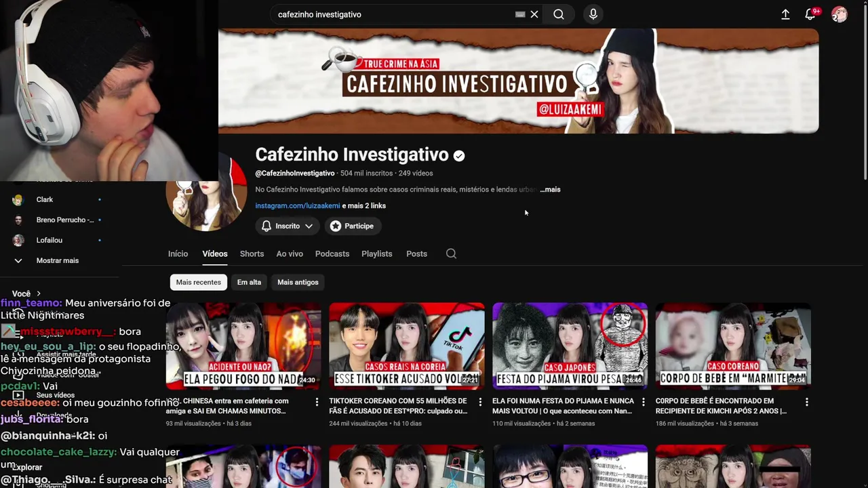Open Lofailou subscription avatar

click(18, 241)
